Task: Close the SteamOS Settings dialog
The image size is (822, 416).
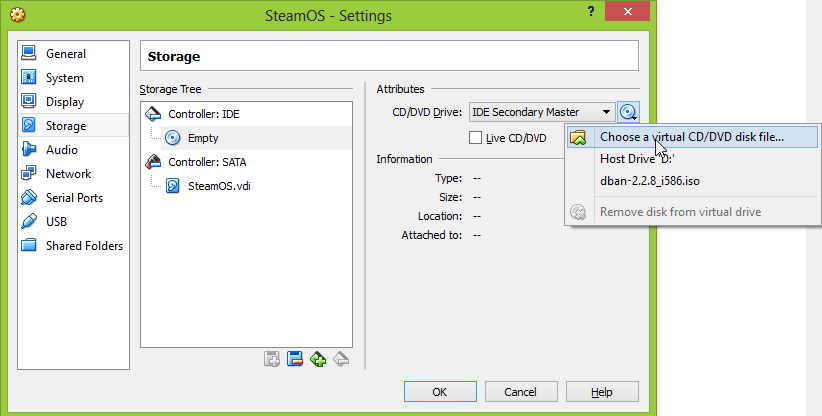Action: (628, 11)
